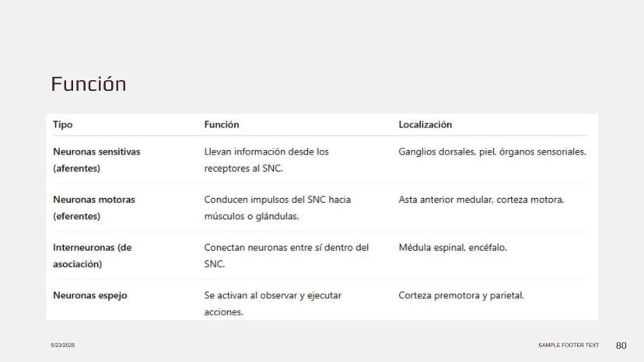Click the word '(aferentes)' in the table

(77, 168)
